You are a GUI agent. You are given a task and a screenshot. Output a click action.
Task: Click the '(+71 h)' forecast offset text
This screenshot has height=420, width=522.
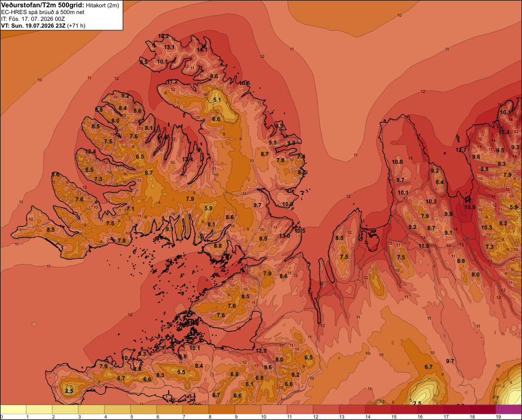[76, 26]
